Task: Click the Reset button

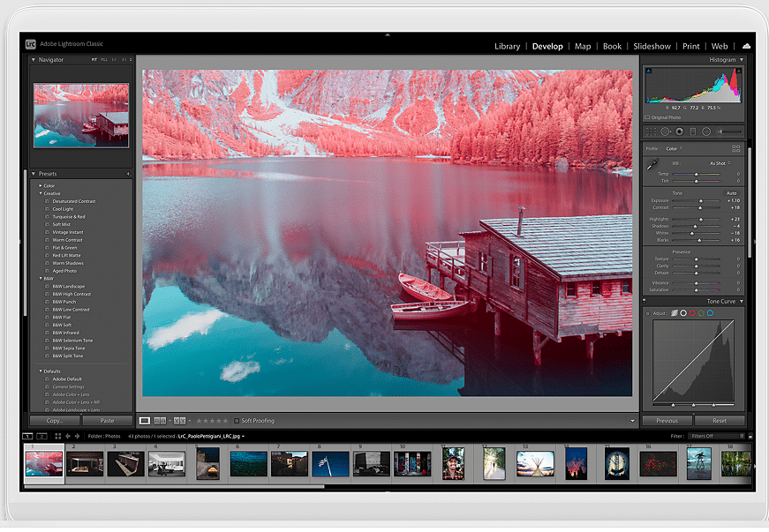Action: tap(720, 421)
